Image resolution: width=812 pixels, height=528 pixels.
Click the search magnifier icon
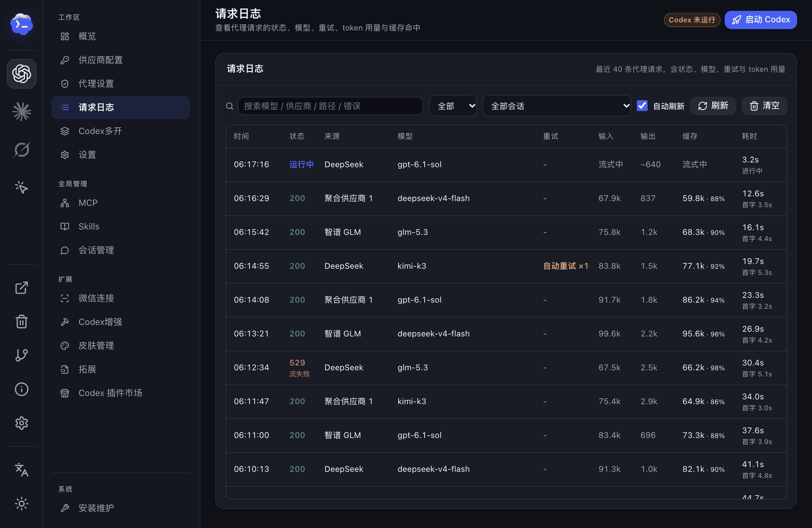(x=229, y=106)
